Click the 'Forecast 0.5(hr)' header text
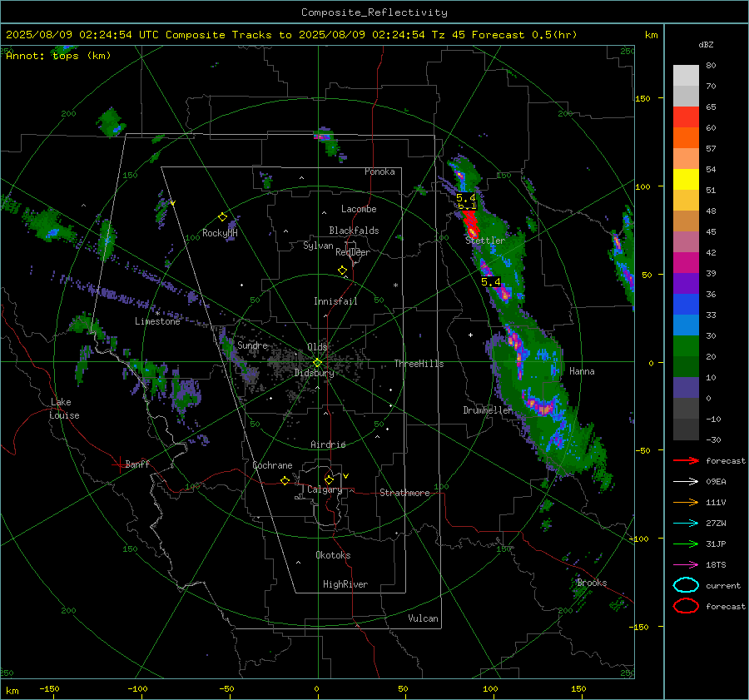This screenshot has height=700, width=749. tap(524, 35)
